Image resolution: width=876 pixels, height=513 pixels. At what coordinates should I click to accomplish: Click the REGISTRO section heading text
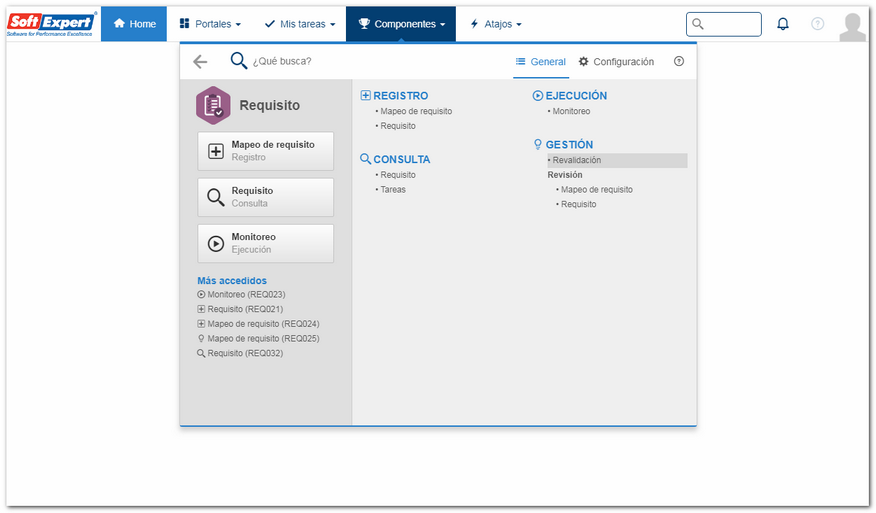coord(401,96)
